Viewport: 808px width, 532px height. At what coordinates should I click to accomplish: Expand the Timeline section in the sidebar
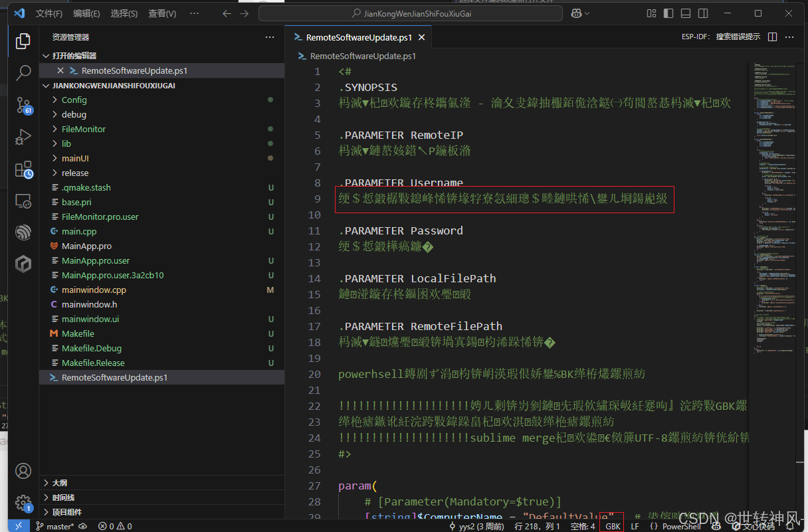(161, 497)
